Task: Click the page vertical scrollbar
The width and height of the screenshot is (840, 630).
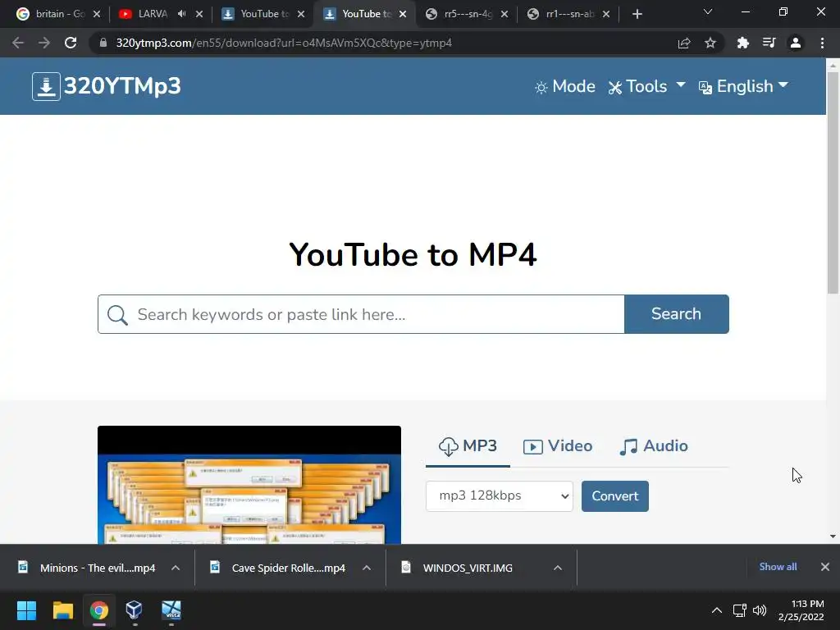Action: [833, 183]
